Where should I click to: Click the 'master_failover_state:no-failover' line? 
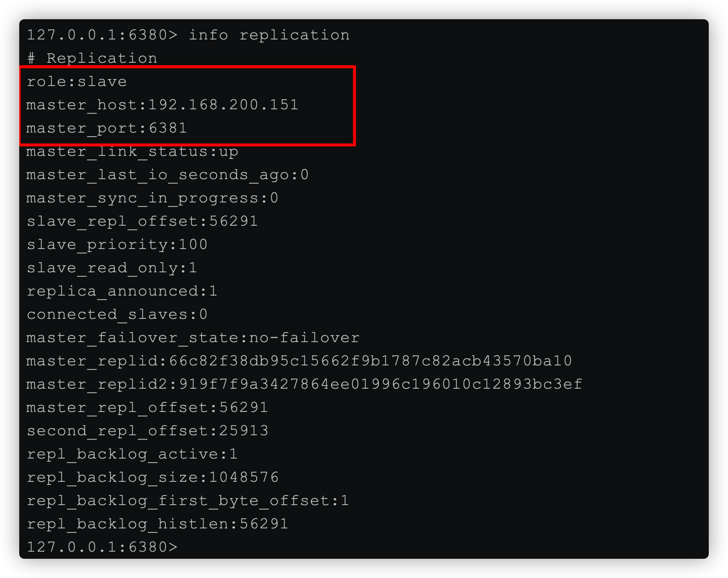click(x=193, y=338)
